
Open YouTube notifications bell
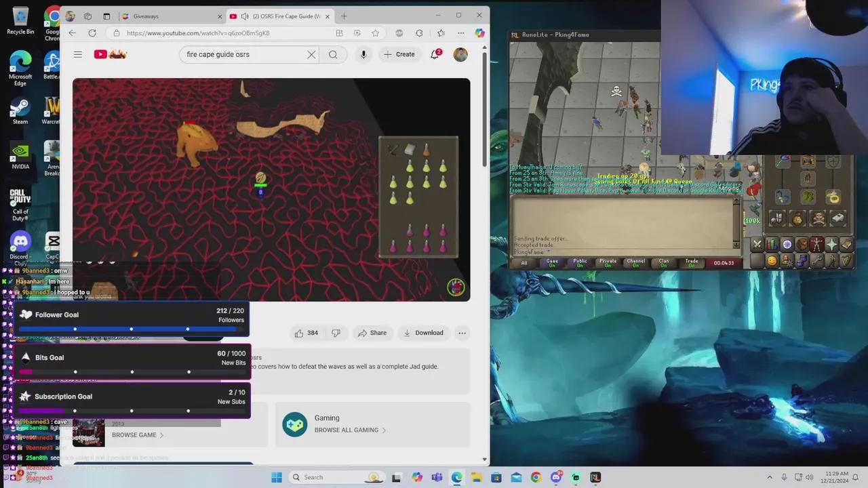[x=435, y=54]
